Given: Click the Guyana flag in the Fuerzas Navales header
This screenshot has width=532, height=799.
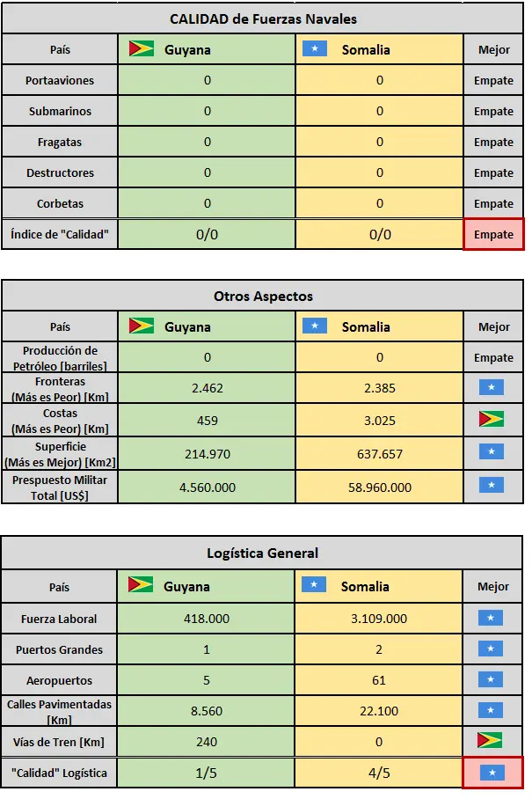Looking at the screenshot, I should tap(141, 49).
